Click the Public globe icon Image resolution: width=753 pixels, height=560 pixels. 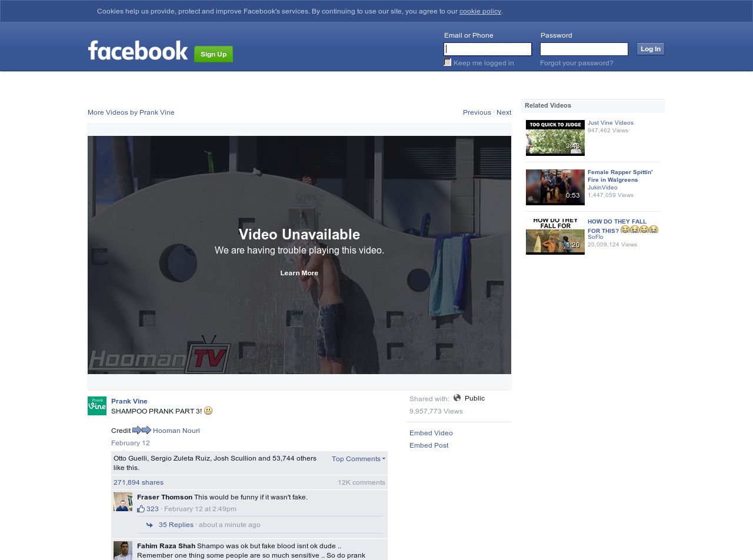click(457, 398)
